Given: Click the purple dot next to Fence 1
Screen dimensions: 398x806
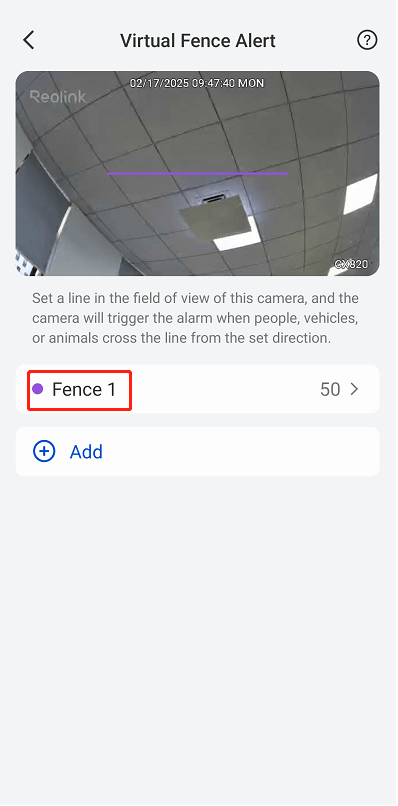Looking at the screenshot, I should click(38, 389).
